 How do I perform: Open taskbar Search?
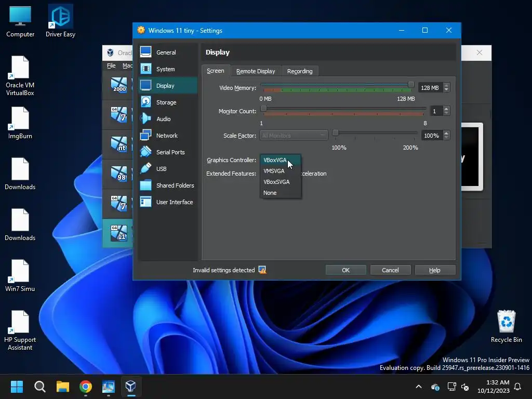point(39,387)
